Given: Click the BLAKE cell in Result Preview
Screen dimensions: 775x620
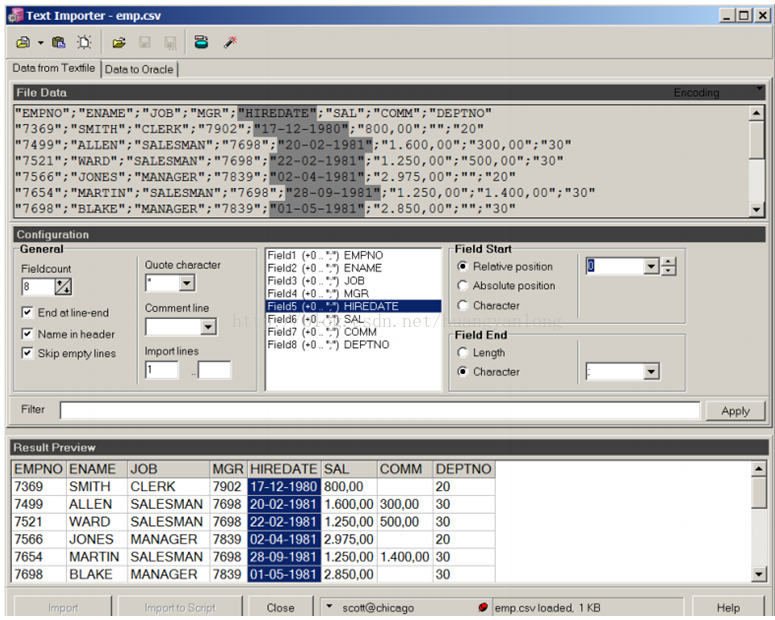Looking at the screenshot, I should 97,574.
